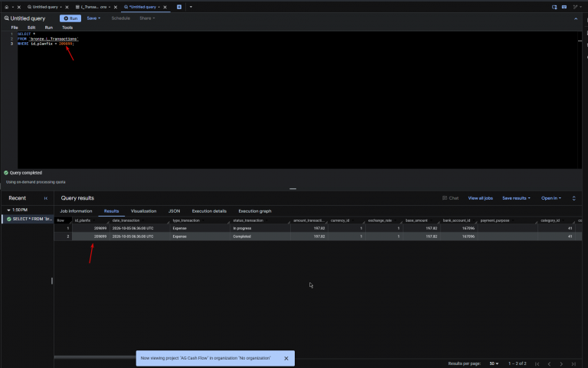The height and width of the screenshot is (368, 588).
Task: Click View all jobs link
Action: pyautogui.click(x=480, y=198)
